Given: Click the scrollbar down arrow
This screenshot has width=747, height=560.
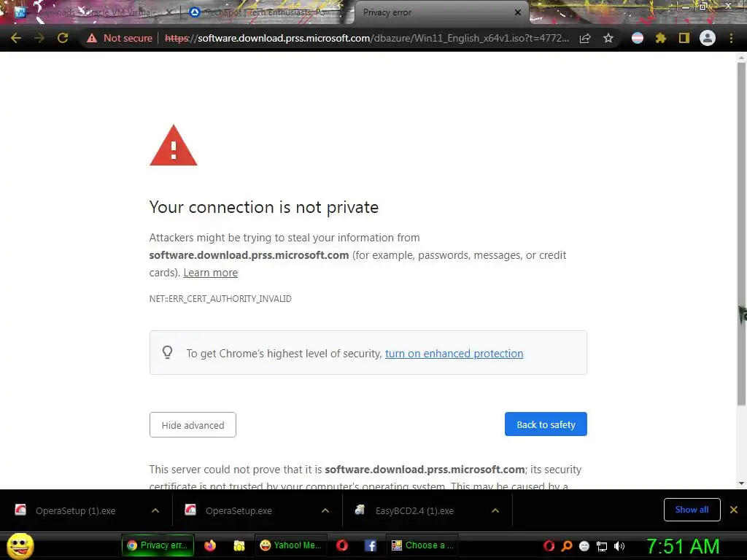Looking at the screenshot, I should click(741, 483).
